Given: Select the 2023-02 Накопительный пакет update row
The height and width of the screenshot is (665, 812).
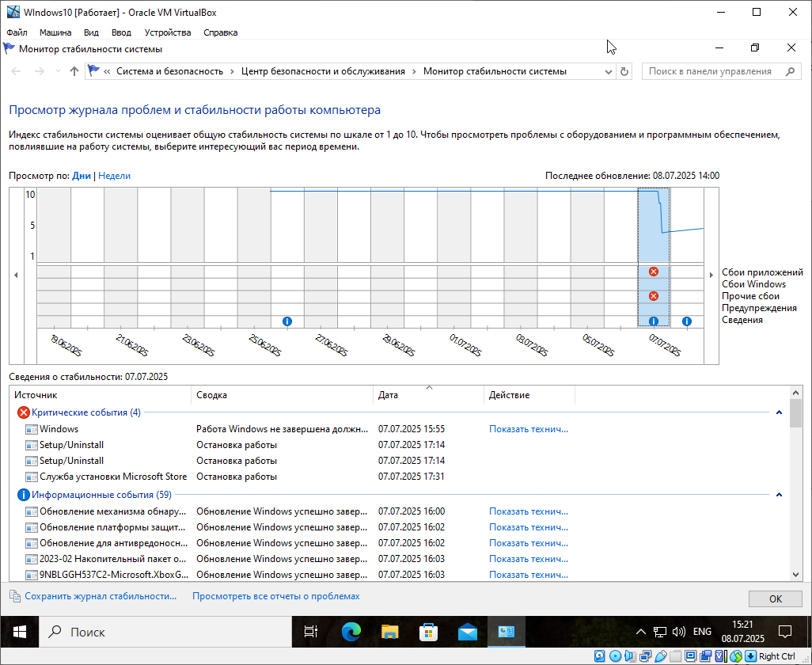Looking at the screenshot, I should point(400,559).
